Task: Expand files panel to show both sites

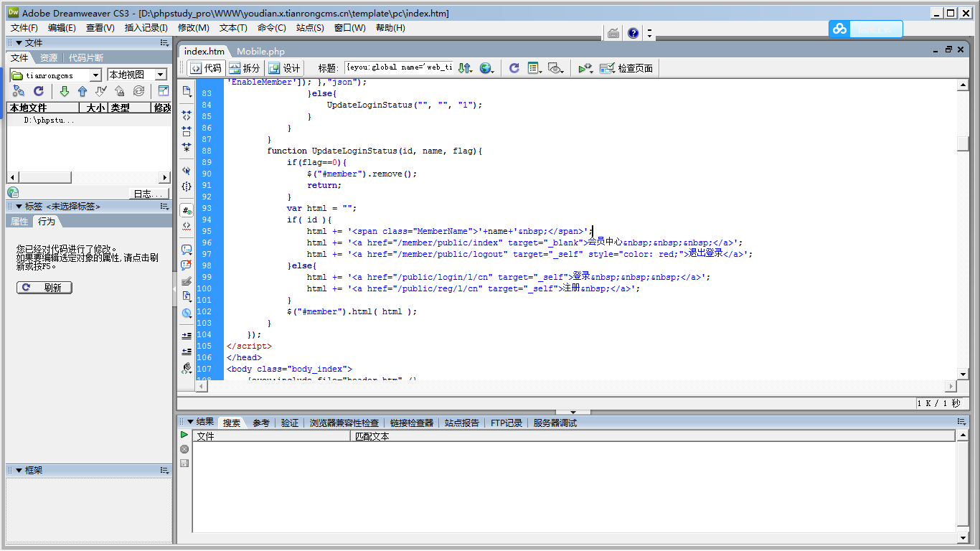Action: (x=164, y=91)
